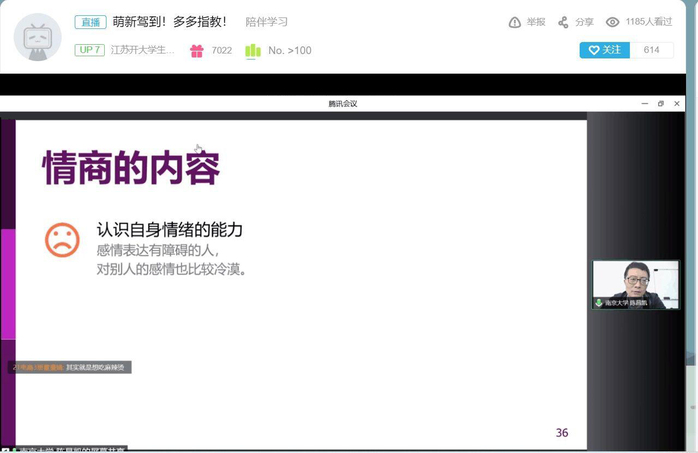The width and height of the screenshot is (698, 453).
Task: Restore the 腾讯会议 window size
Action: click(x=661, y=103)
